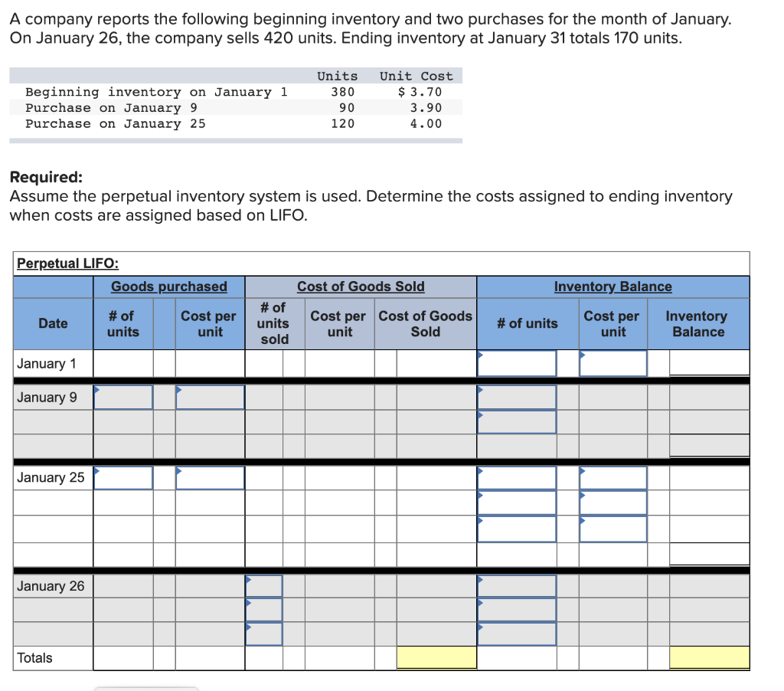784x691 pixels.
Task: Click the yellow Cost of Goods Sold totals cell
Action: (436, 657)
